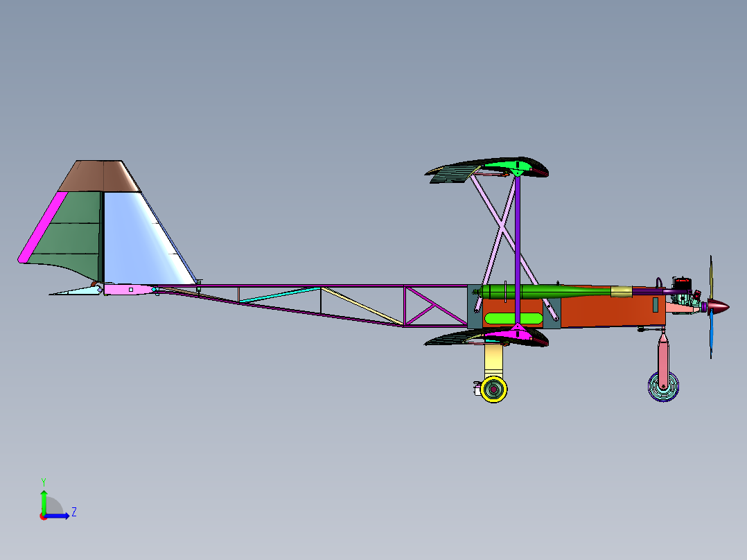747x560 pixels.
Task: Pick the pink nose gear strut
Action: pos(663,356)
